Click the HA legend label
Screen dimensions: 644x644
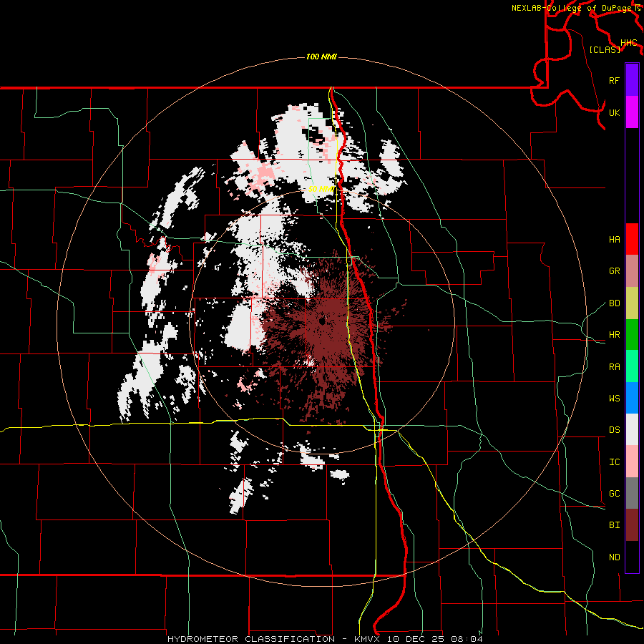coord(615,239)
